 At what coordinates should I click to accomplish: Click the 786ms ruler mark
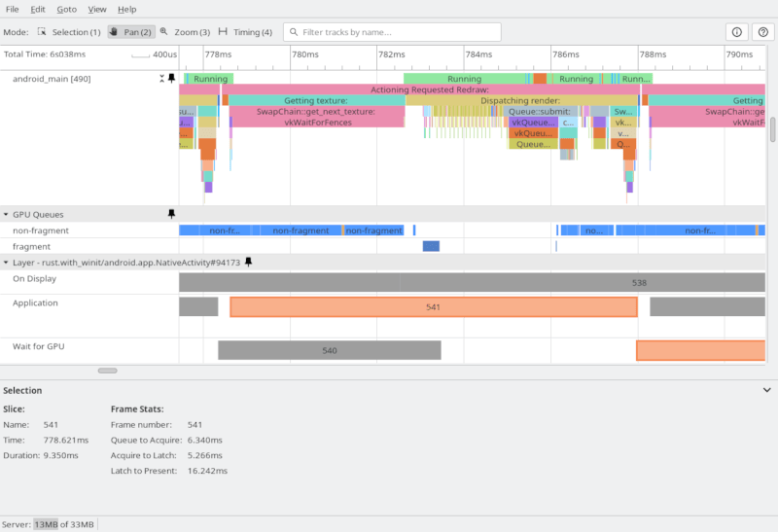click(566, 54)
